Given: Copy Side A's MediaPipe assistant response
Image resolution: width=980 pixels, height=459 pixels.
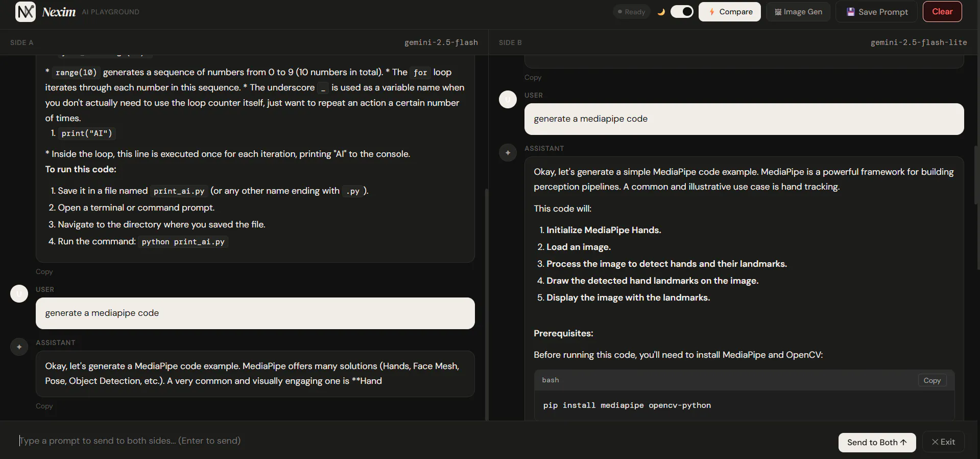Looking at the screenshot, I should [x=44, y=406].
